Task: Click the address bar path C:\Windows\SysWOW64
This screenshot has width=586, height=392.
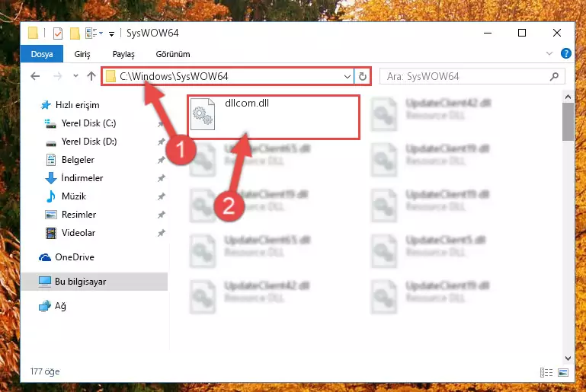Action: click(174, 76)
